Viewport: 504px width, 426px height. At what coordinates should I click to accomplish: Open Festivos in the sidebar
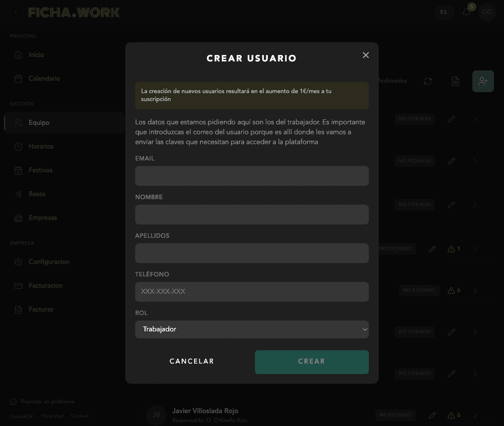[40, 170]
